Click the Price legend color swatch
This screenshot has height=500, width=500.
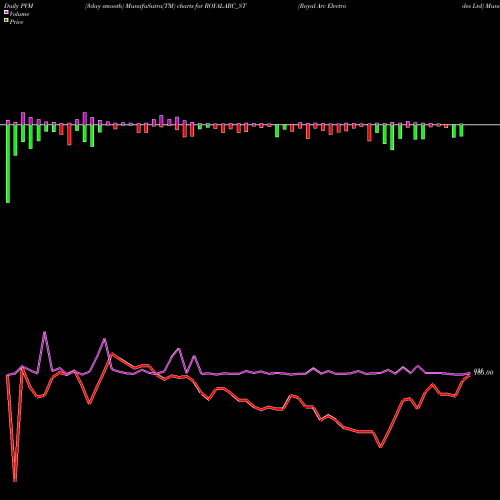[6, 21]
